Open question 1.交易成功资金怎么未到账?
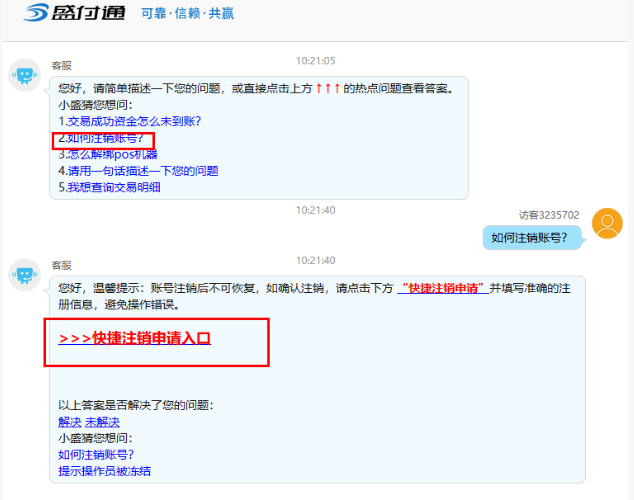 click(129, 121)
